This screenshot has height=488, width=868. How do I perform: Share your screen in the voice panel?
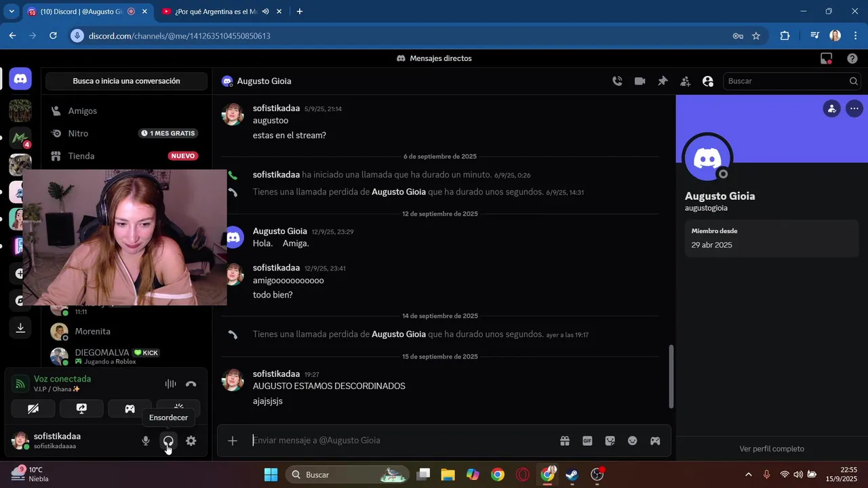coord(81,409)
